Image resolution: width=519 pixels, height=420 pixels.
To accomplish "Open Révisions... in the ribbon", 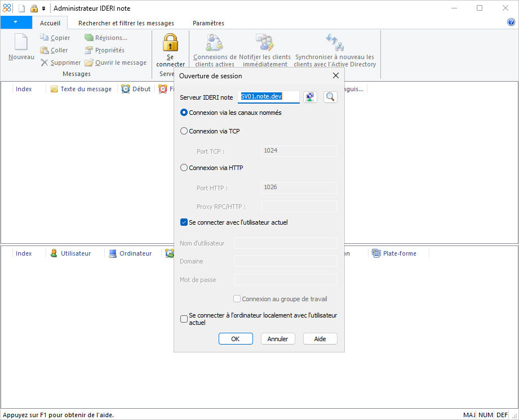I will [x=105, y=38].
